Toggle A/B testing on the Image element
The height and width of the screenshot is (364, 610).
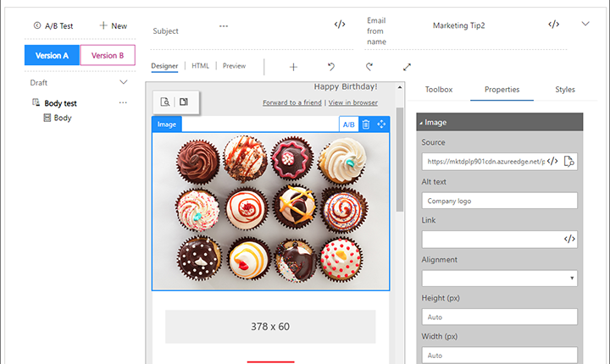pos(348,124)
